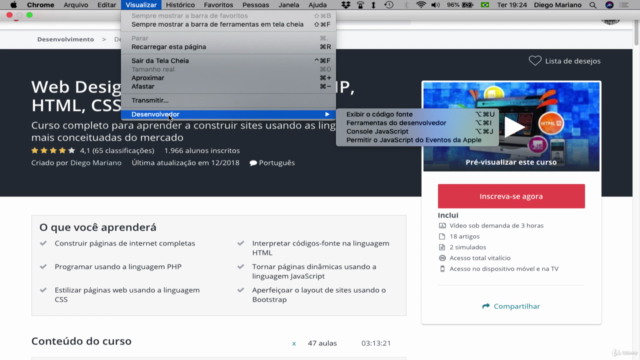The height and width of the screenshot is (360, 640).
Task: Click 'Última atualização em 12/2018' text
Action: point(185,163)
